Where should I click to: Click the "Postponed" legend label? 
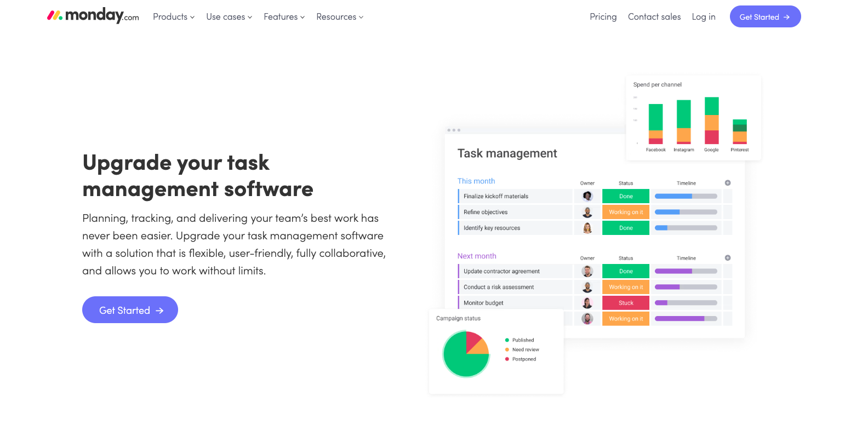(x=524, y=359)
